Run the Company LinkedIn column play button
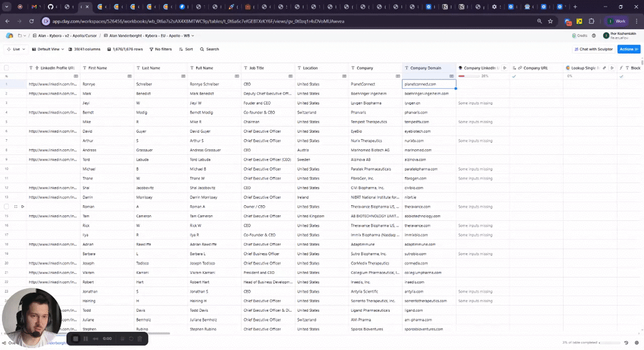This screenshot has width=644, height=350. (504, 67)
